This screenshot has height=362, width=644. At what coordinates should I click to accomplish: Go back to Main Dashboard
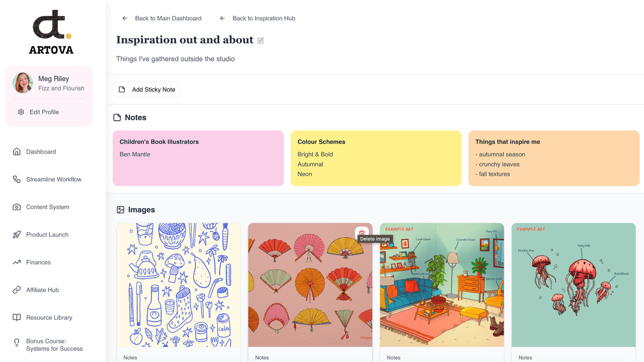coord(162,18)
